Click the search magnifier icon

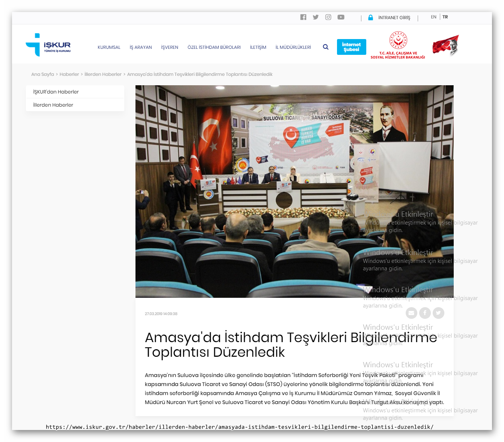pos(326,47)
